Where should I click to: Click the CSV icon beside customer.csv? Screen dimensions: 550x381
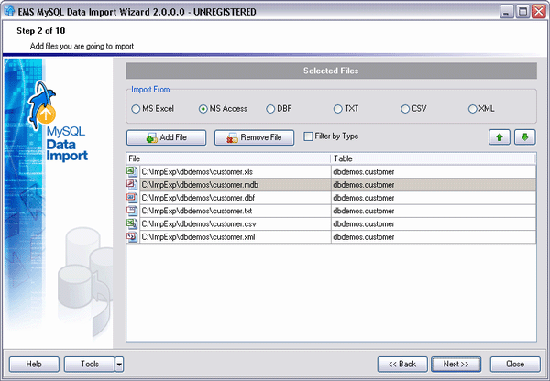132,224
